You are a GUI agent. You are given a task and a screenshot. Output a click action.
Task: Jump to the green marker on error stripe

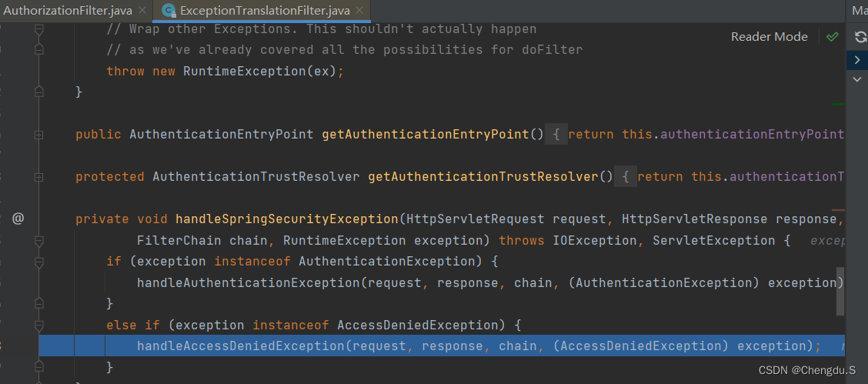[x=838, y=104]
